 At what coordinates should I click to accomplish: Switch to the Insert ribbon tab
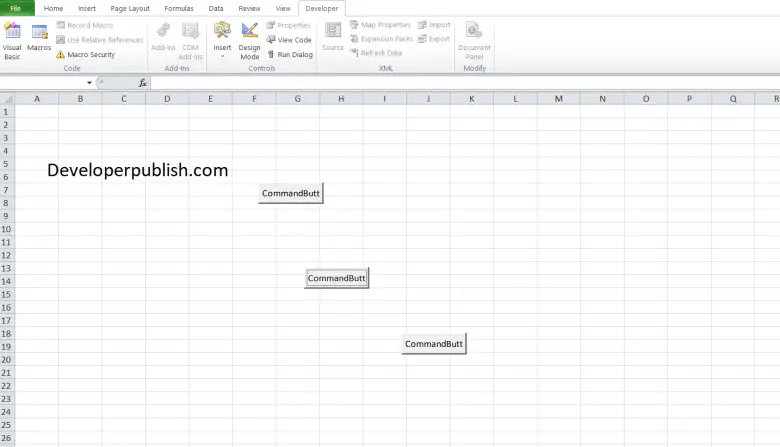point(87,8)
